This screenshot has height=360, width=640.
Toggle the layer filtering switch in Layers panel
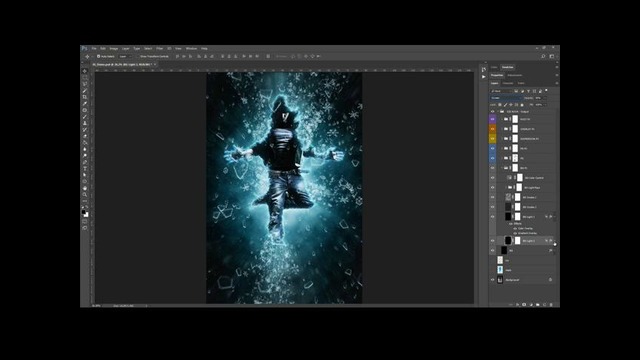[x=546, y=90]
